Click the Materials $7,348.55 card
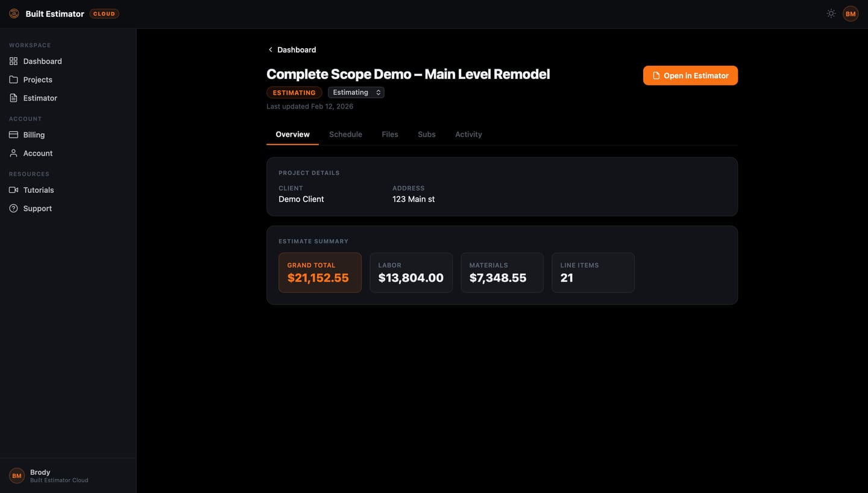 [502, 272]
